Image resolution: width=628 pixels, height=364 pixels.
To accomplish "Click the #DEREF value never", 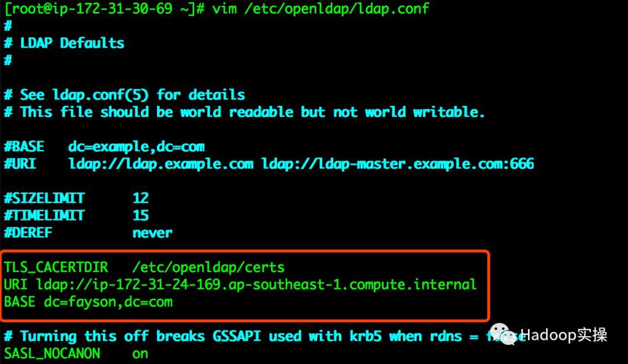I will pyautogui.click(x=152, y=233).
